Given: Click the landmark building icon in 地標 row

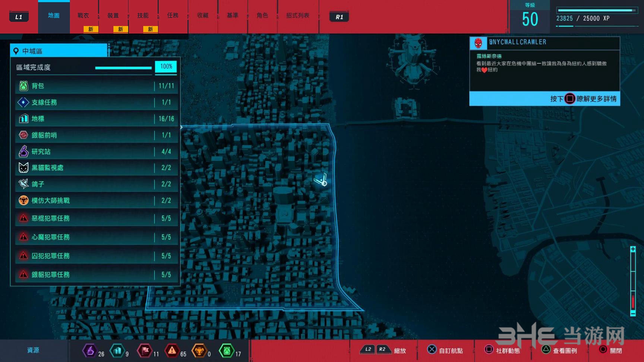Looking at the screenshot, I should point(23,118).
